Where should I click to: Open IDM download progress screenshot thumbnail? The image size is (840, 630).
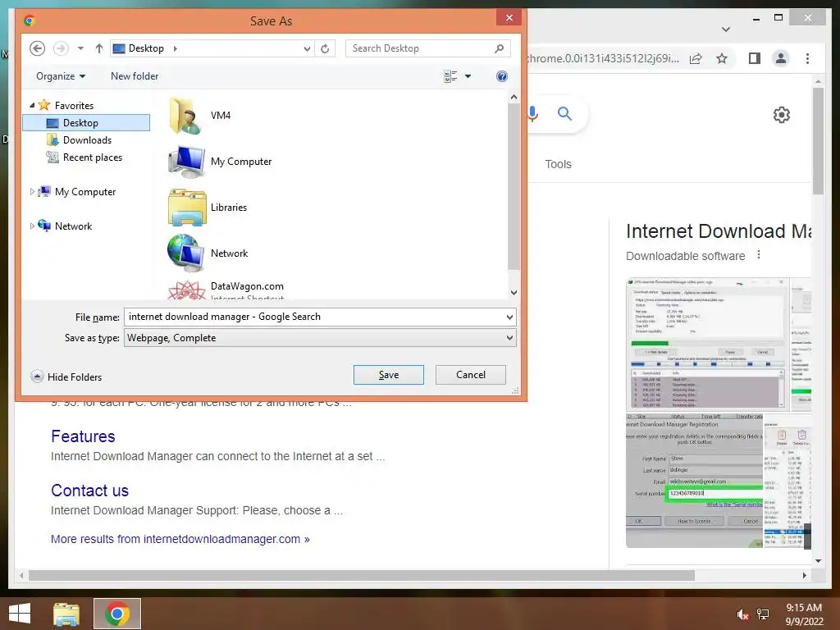707,344
